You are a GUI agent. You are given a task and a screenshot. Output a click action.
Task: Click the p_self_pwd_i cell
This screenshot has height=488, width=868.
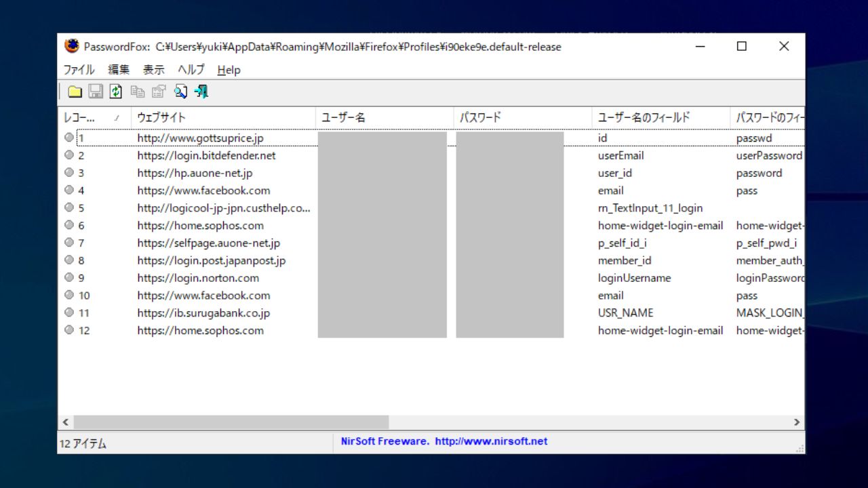[766, 243]
